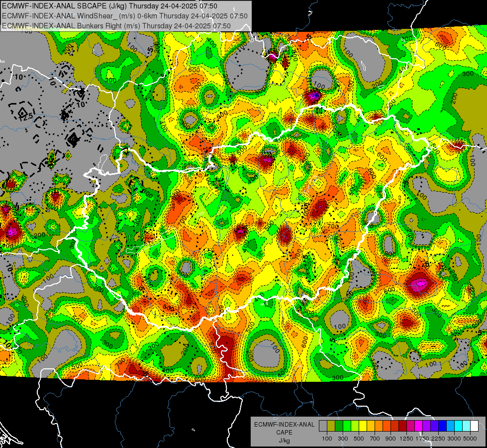Click the legend title ECMWF-INDEX-ANAL

(284, 425)
